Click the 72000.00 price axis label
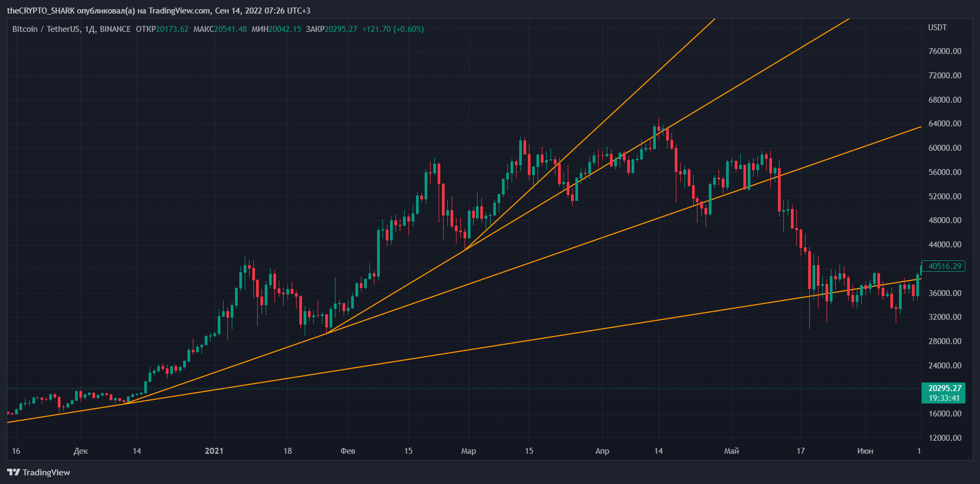The height and width of the screenshot is (484, 980). pos(945,76)
